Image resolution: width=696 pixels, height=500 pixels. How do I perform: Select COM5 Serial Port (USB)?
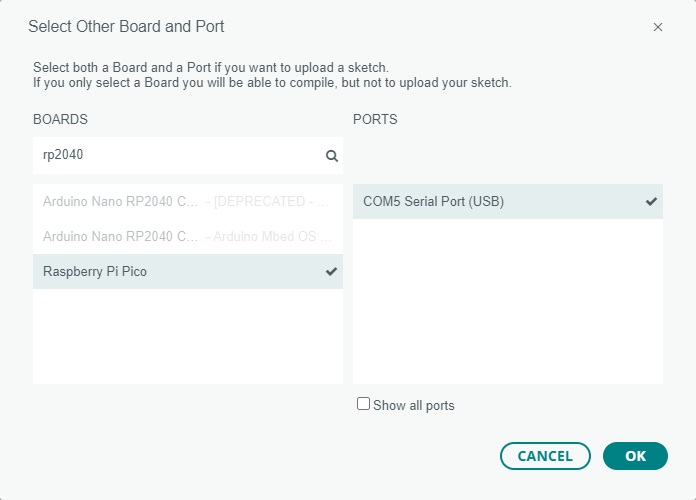(x=433, y=201)
